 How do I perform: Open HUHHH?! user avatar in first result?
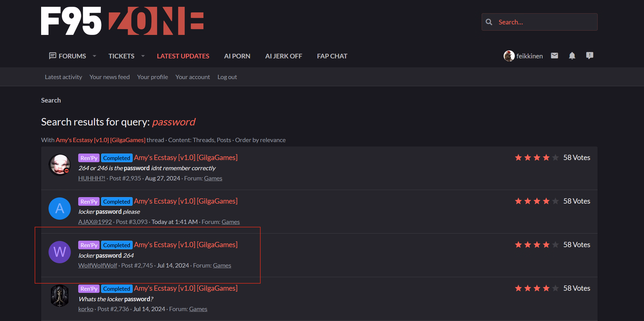(x=60, y=165)
